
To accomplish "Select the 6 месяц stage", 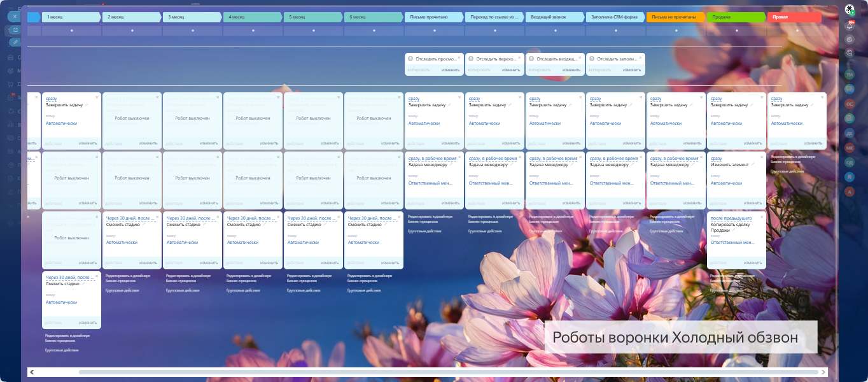I will pyautogui.click(x=374, y=17).
